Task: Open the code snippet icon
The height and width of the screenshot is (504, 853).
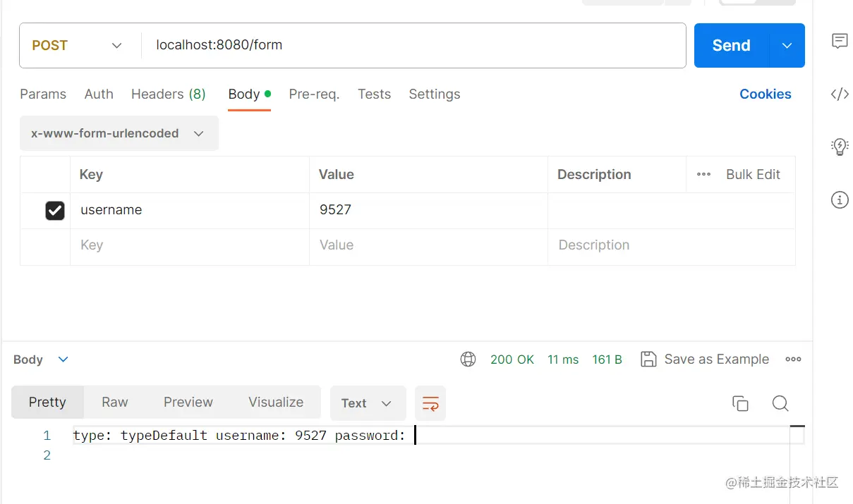Action: pyautogui.click(x=839, y=94)
